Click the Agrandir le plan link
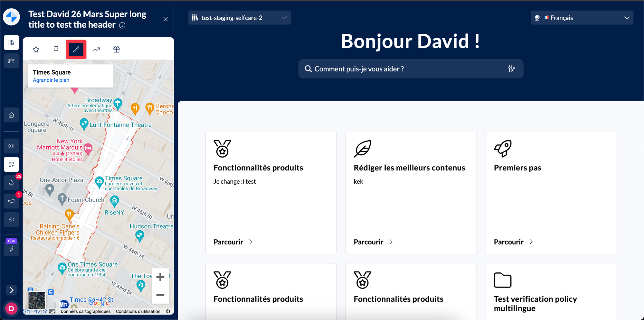Viewport: 644px width, 320px height. click(51, 80)
